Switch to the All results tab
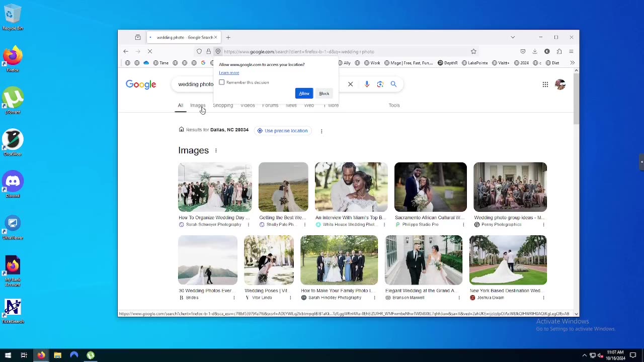This screenshot has width=644, height=362. (180, 106)
